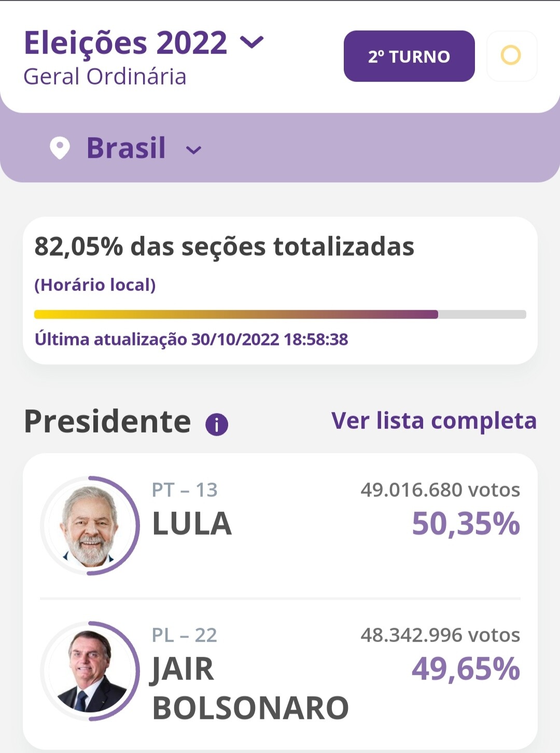Click the sections totalized progress bar
Viewport: 560px width, 753px height.
[280, 314]
